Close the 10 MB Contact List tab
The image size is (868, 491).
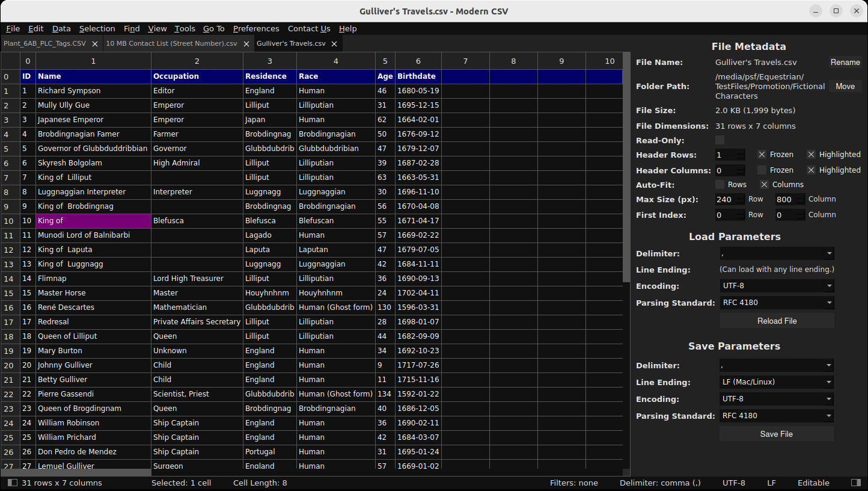tap(246, 44)
